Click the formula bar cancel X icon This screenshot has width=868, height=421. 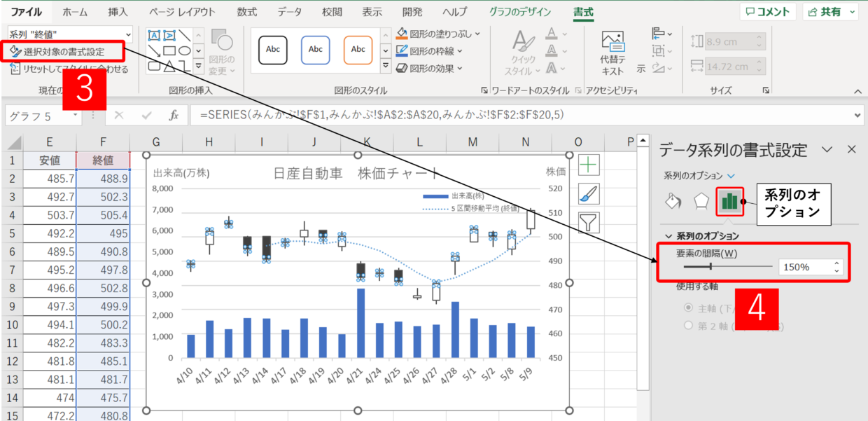tap(119, 115)
